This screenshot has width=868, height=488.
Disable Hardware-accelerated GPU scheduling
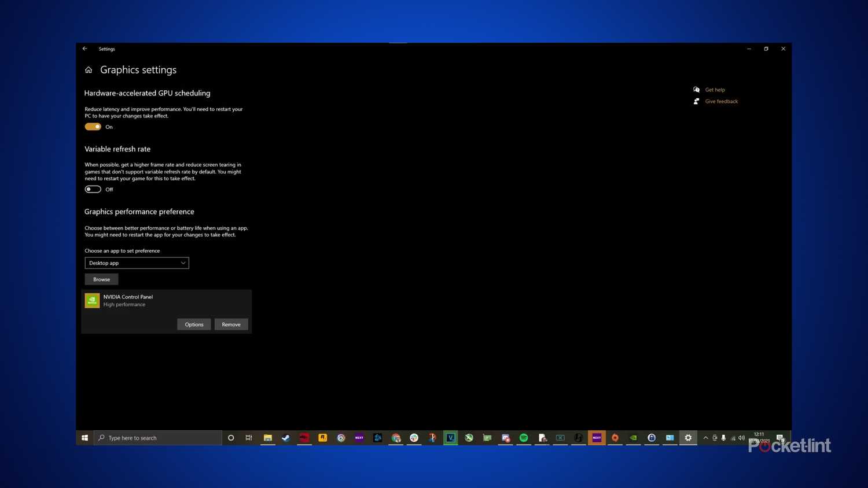point(93,127)
